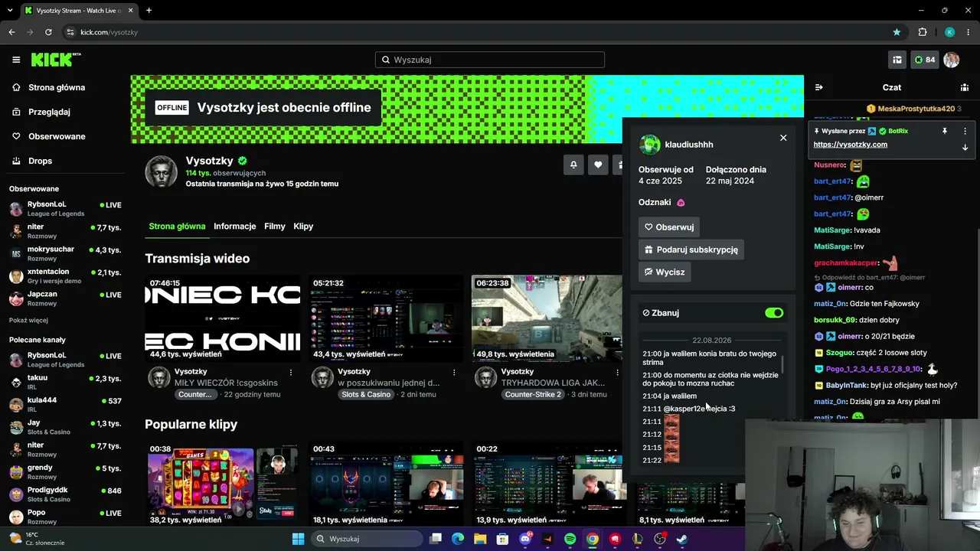The width and height of the screenshot is (980, 551).
Task: Open Discord from the taskbar
Action: coord(525,539)
